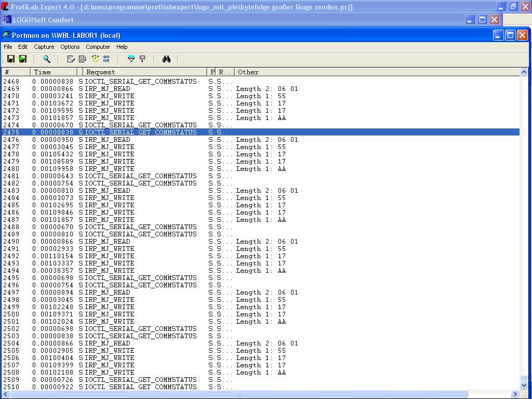Click time value 0.00003073

click(x=52, y=198)
